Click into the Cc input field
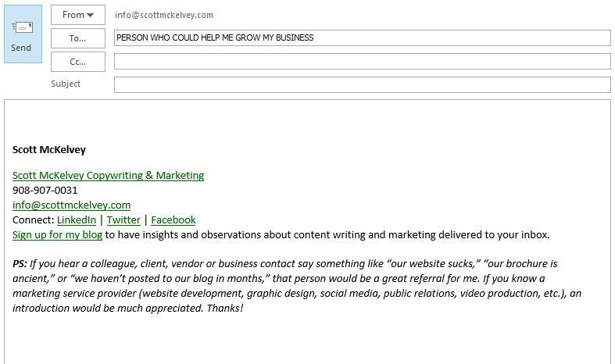Image resolution: width=615 pixels, height=364 pixels. pos(363,62)
